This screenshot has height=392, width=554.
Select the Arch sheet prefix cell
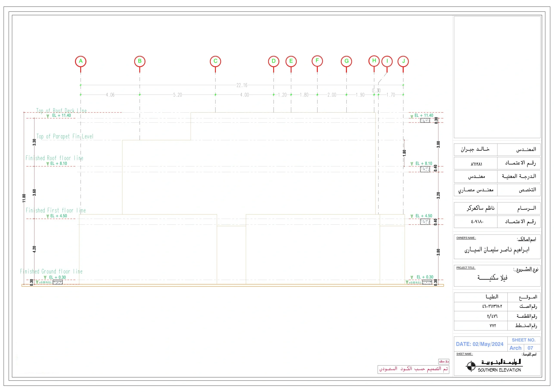(x=515, y=348)
